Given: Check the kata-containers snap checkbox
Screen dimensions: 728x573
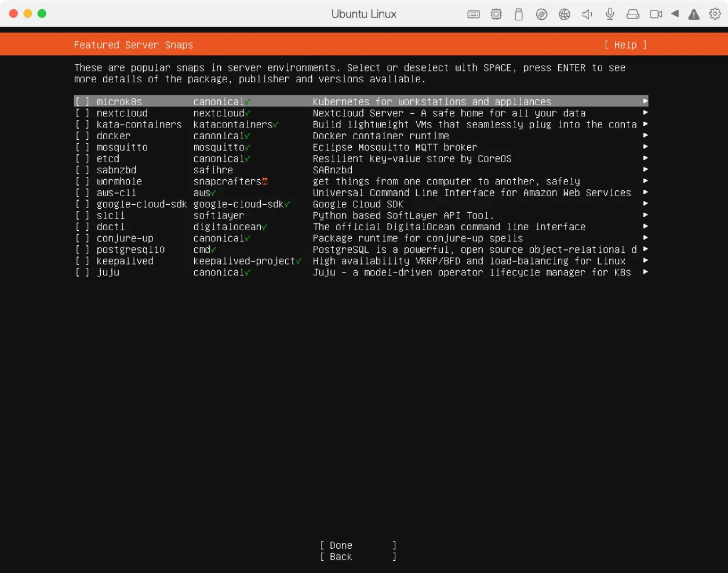Looking at the screenshot, I should [82, 125].
